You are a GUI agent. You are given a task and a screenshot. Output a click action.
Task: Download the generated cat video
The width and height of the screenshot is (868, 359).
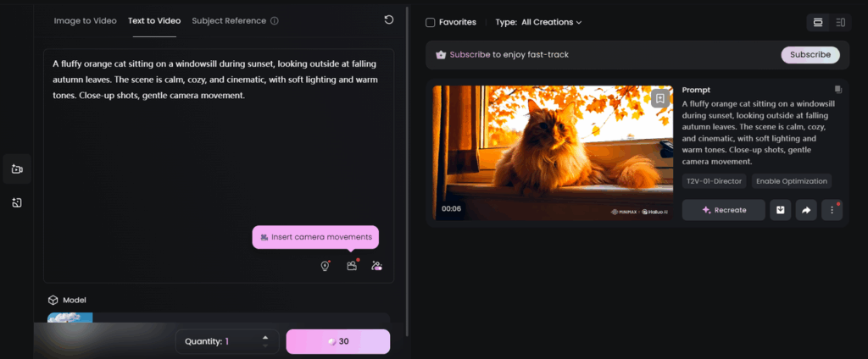point(781,210)
